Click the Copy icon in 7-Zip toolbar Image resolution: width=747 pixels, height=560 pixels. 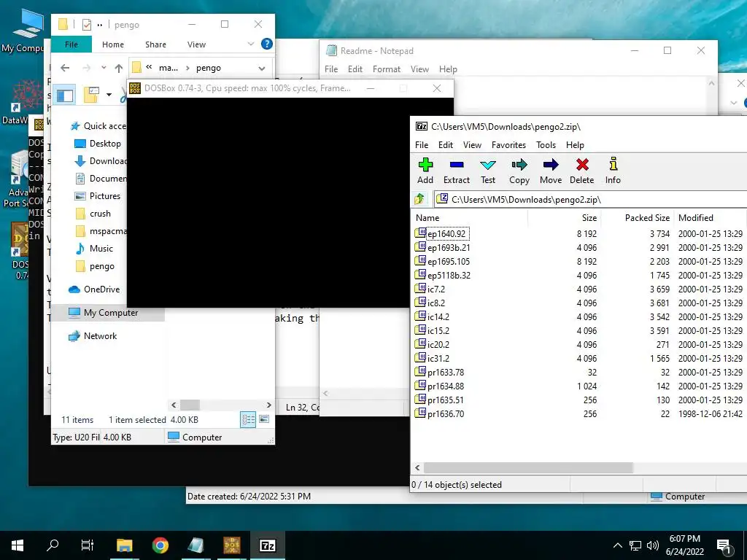[x=519, y=166]
